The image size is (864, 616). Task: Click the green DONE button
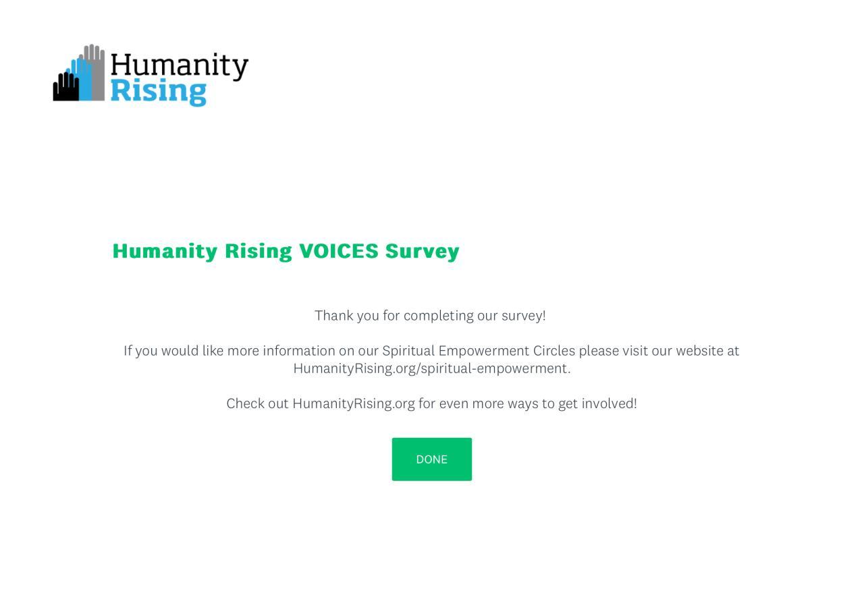coord(431,459)
